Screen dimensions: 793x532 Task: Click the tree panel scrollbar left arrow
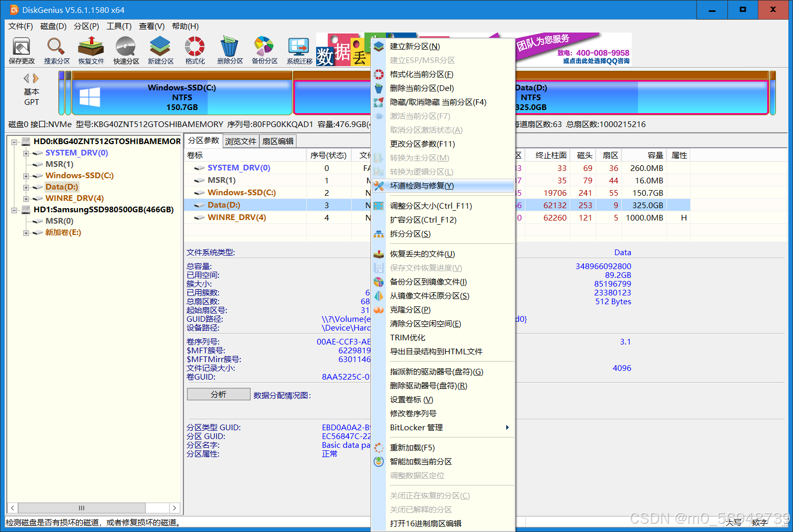click(13, 508)
